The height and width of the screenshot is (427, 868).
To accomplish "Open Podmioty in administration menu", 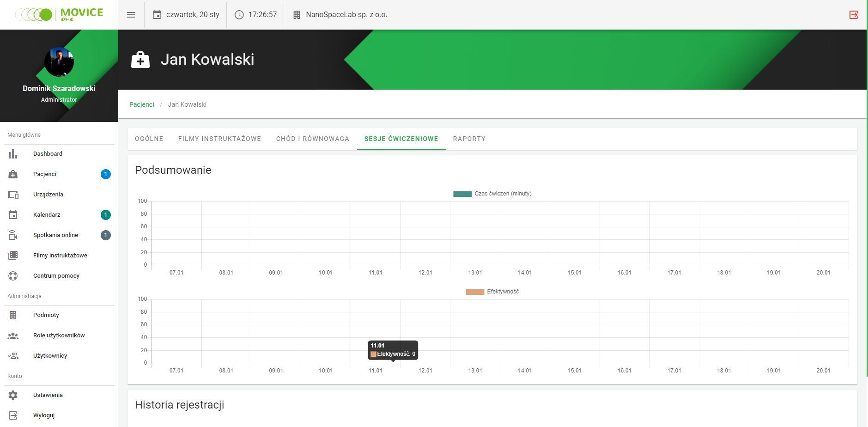I will pos(46,315).
